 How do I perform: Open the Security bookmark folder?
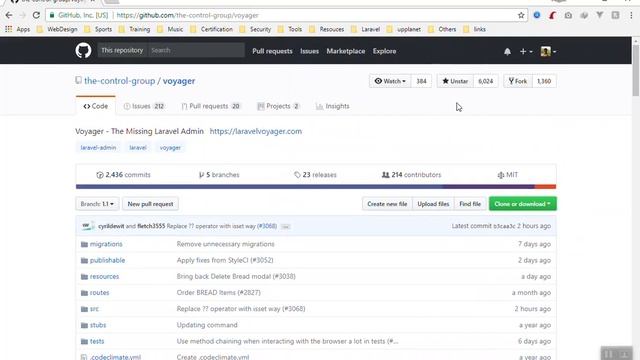[x=255, y=29]
